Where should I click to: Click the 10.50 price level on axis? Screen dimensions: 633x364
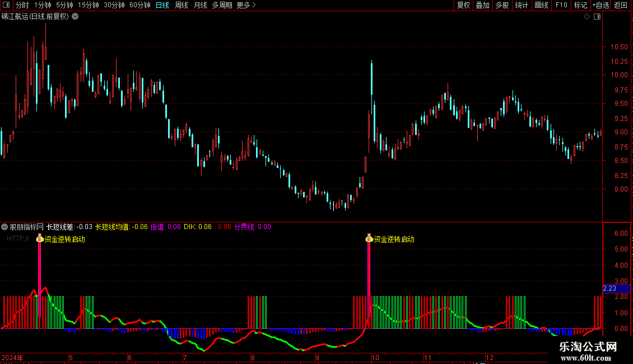coord(619,47)
